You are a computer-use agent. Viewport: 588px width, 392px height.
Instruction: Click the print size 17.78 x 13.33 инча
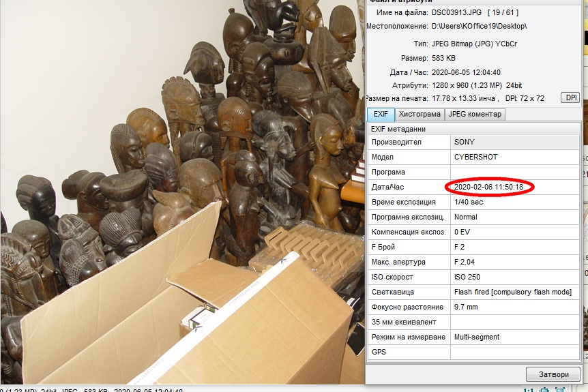pyautogui.click(x=463, y=99)
